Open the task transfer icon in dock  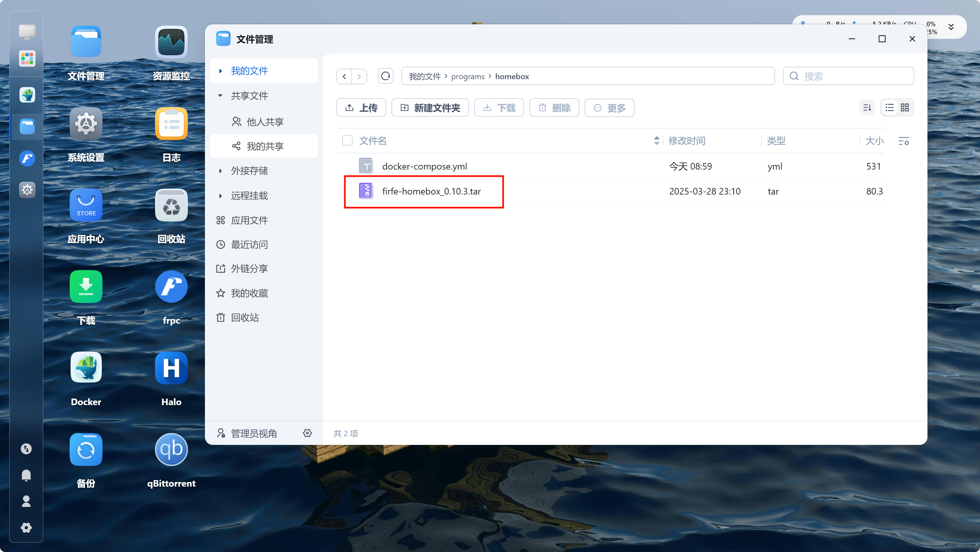pos(26,449)
